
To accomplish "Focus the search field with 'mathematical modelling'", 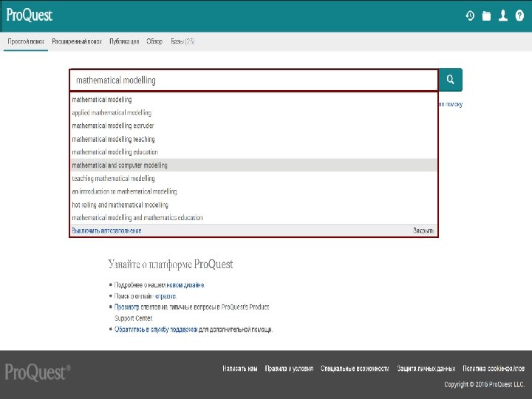I will tap(253, 80).
